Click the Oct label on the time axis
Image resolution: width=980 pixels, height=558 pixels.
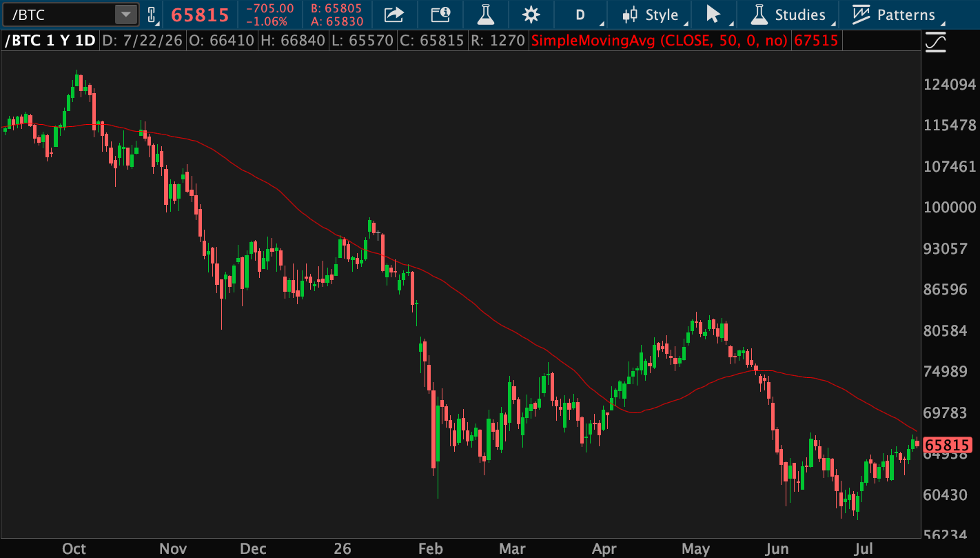coord(74,549)
